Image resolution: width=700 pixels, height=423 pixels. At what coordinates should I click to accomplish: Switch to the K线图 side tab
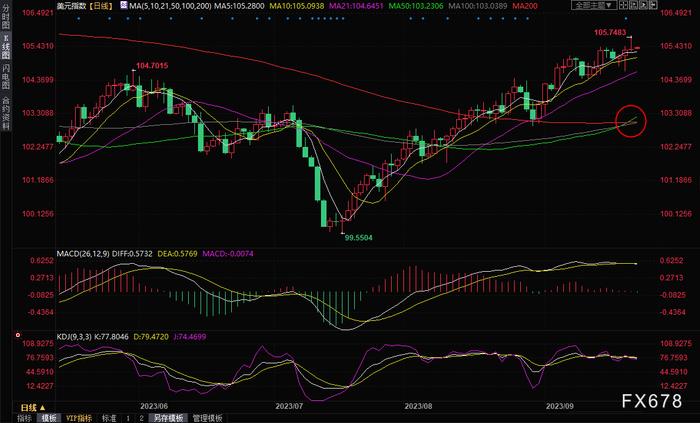(6, 47)
